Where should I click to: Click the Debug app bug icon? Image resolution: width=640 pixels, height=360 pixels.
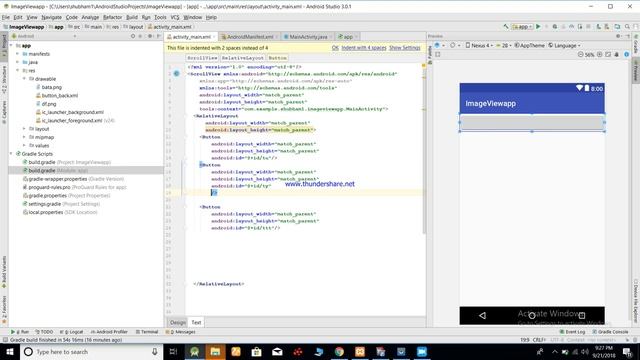coord(555,27)
